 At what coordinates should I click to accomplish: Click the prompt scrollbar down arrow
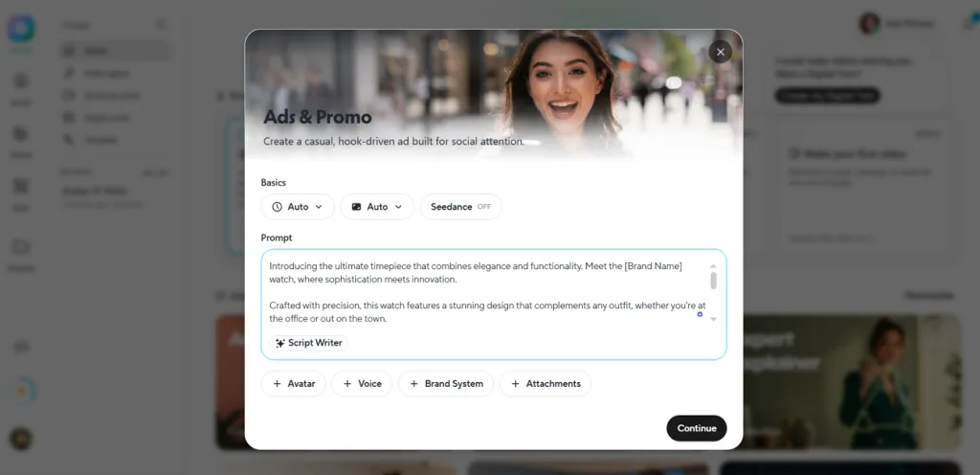tap(713, 319)
